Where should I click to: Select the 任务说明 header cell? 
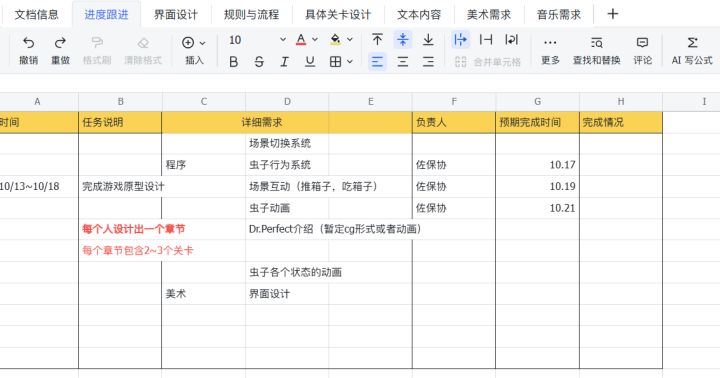120,122
